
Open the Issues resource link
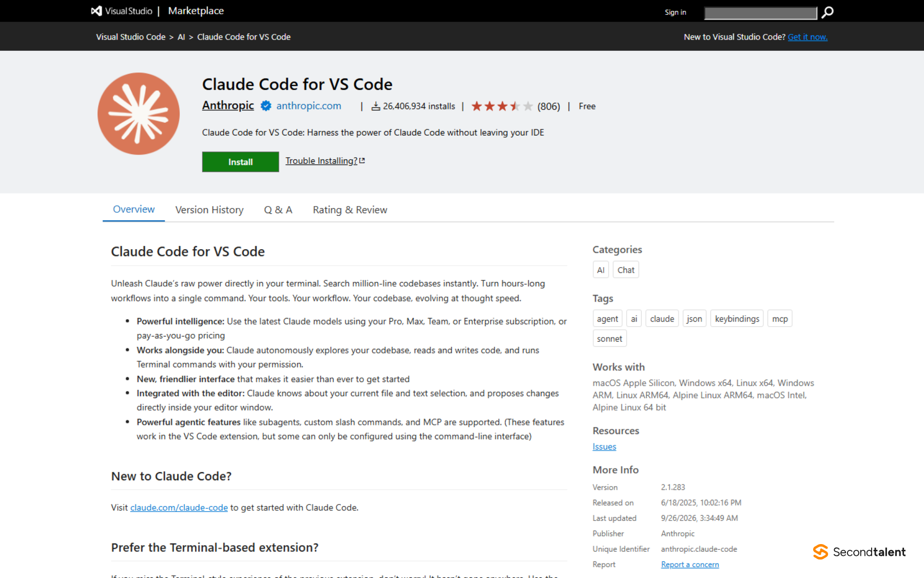604,446
